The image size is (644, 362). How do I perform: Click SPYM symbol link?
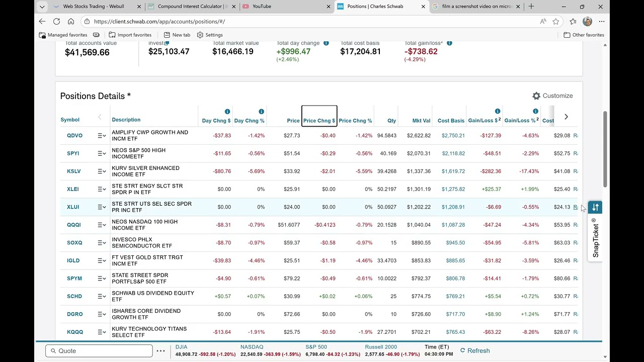[74, 279]
